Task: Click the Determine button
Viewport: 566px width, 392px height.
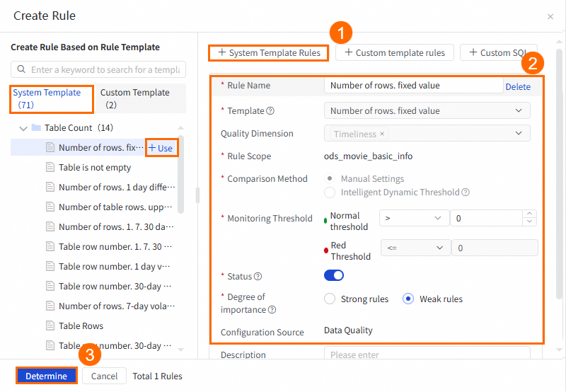Action: click(x=46, y=376)
